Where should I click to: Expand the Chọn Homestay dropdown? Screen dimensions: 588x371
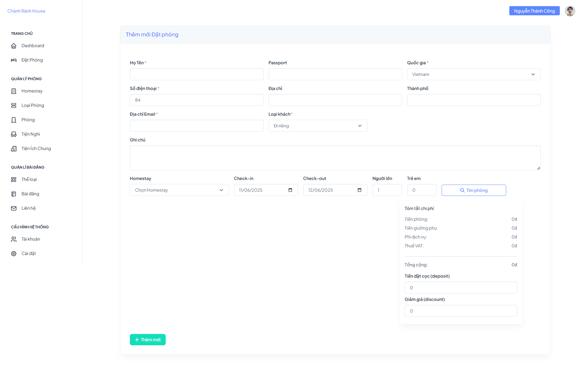point(179,190)
